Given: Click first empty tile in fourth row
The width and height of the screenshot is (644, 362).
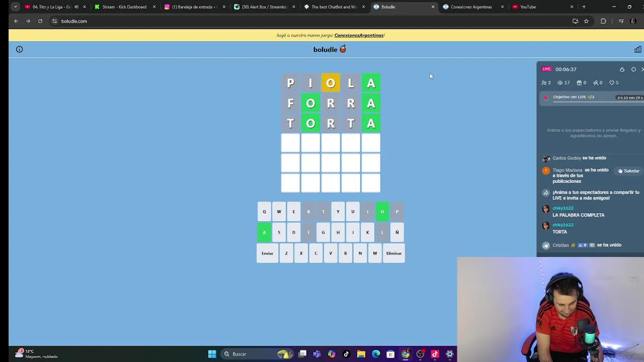Looking at the screenshot, I should 290,143.
